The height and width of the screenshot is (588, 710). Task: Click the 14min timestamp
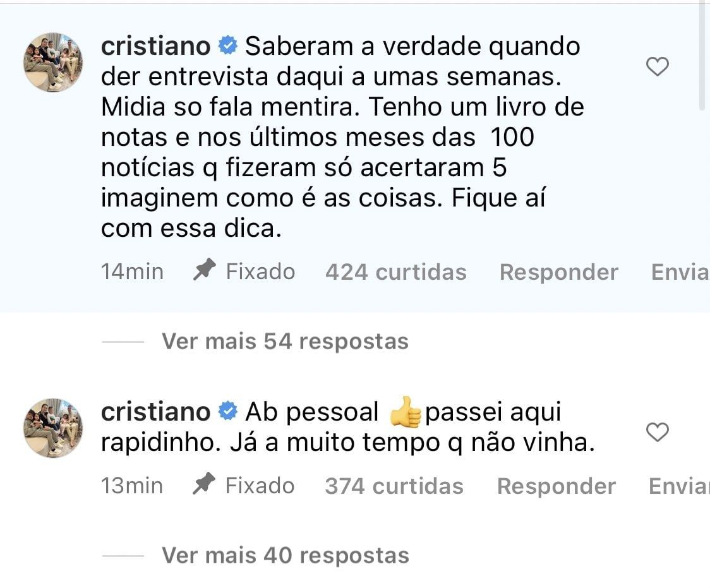pos(132,271)
